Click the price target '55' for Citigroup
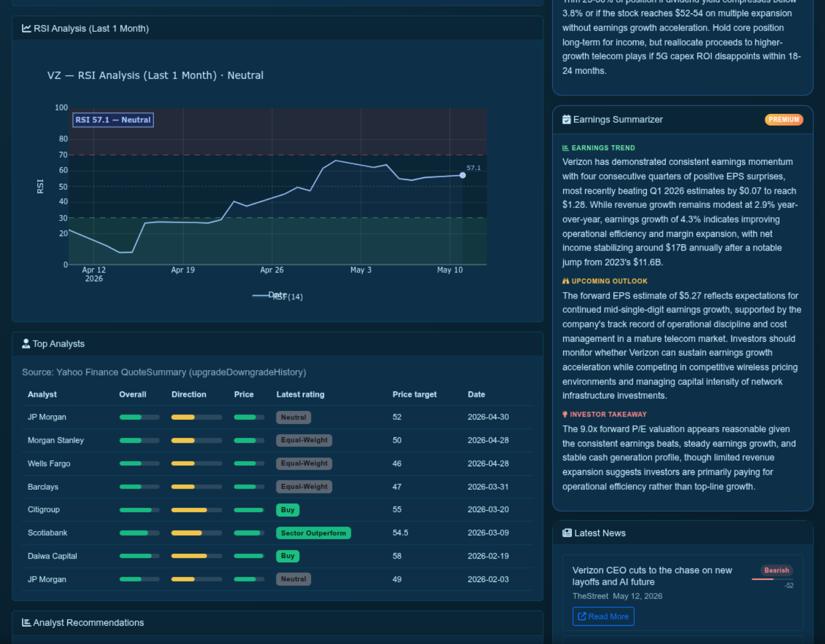 point(397,510)
